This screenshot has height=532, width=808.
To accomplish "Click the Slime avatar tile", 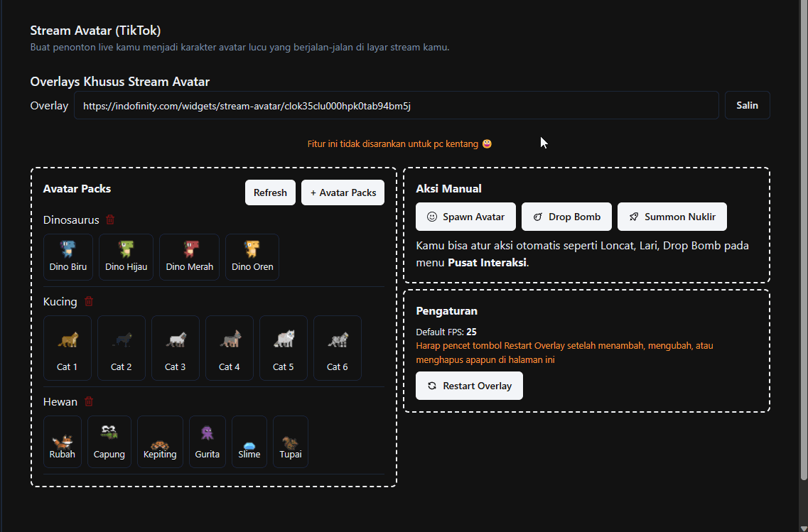I will (249, 442).
